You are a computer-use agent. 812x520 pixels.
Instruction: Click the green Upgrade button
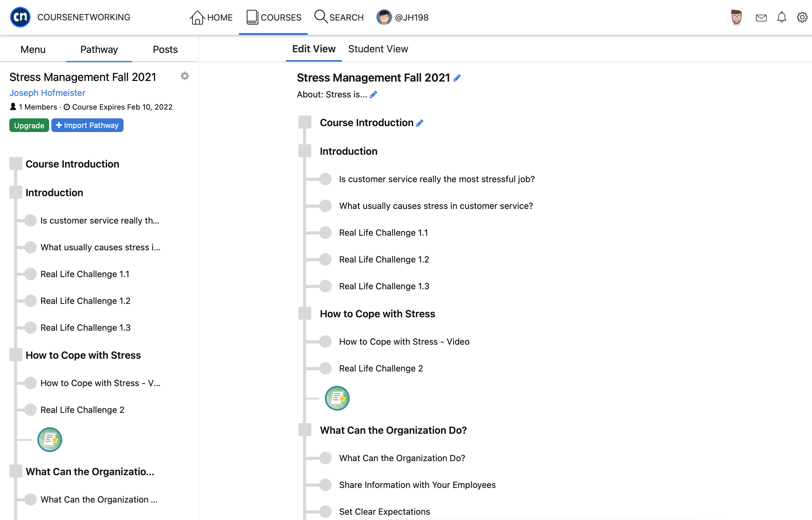(29, 125)
